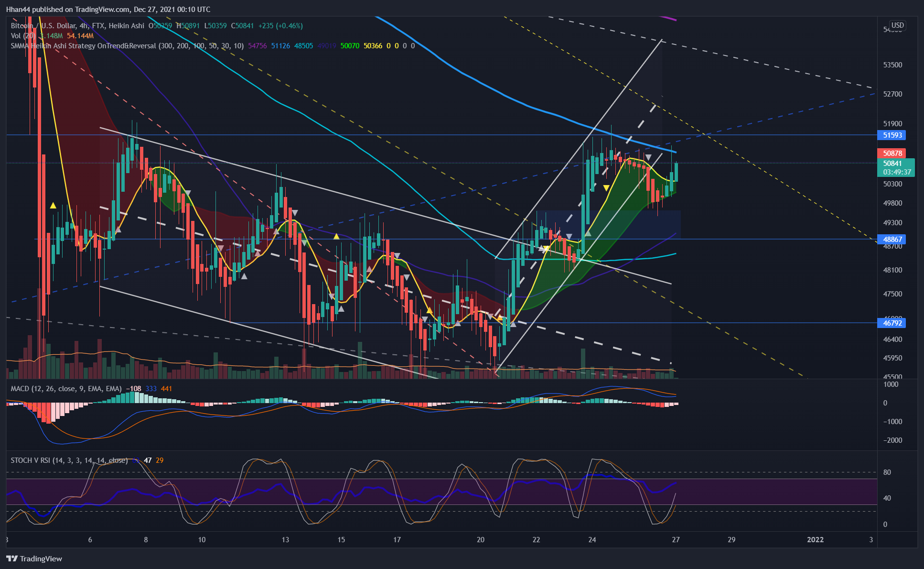Image resolution: width=924 pixels, height=569 pixels.
Task: Select the SMMA Heikin Ashi Strategy indicator label
Action: coord(127,46)
